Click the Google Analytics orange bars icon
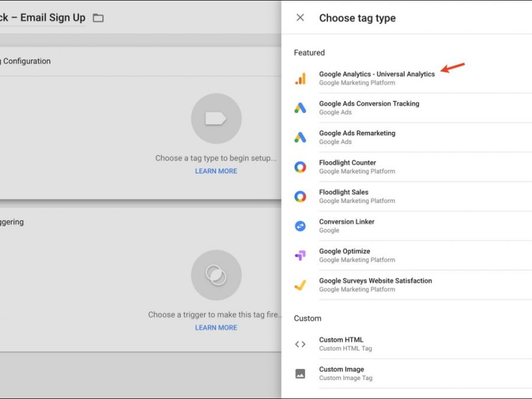Image resolution: width=532 pixels, height=399 pixels. point(300,79)
